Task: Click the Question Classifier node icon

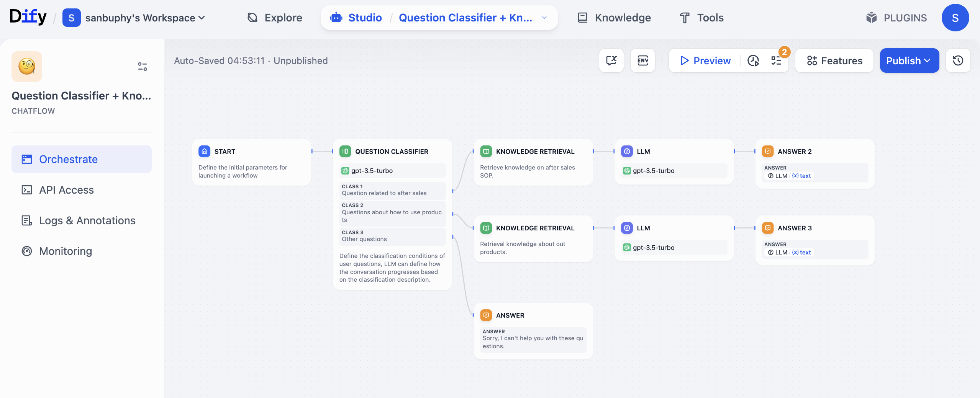Action: pos(345,152)
